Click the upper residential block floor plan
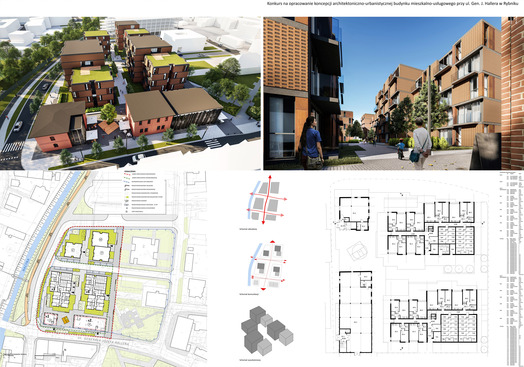 [431, 228]
